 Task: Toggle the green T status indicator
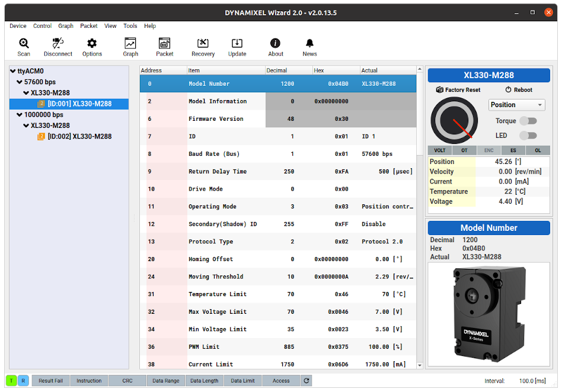pos(11,381)
